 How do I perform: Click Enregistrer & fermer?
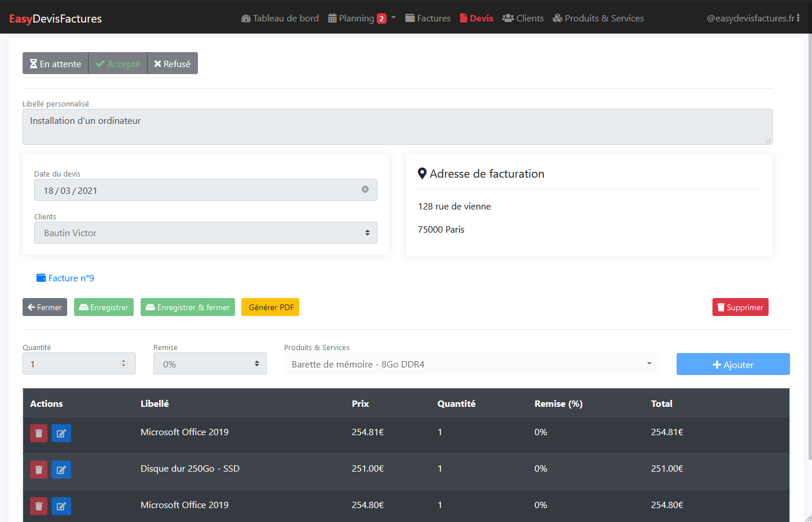(x=188, y=307)
